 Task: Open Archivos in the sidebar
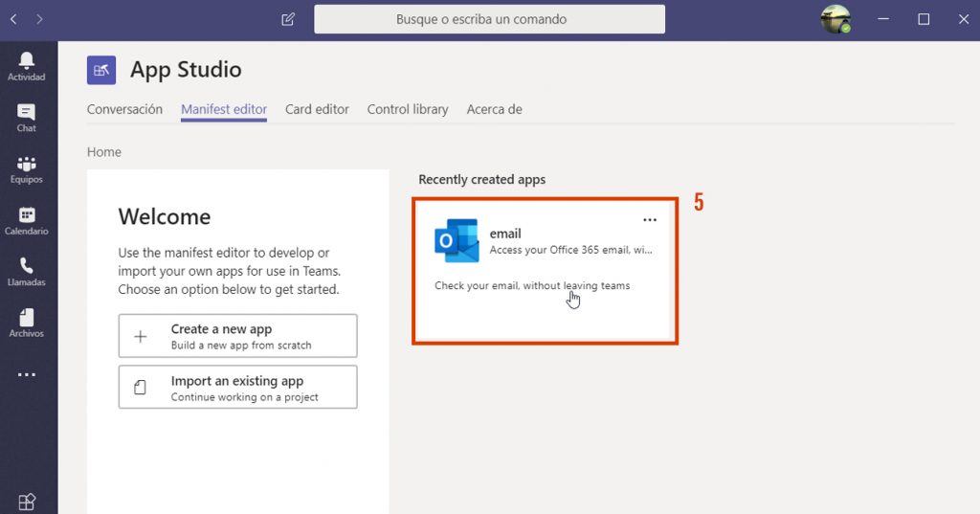pyautogui.click(x=26, y=324)
